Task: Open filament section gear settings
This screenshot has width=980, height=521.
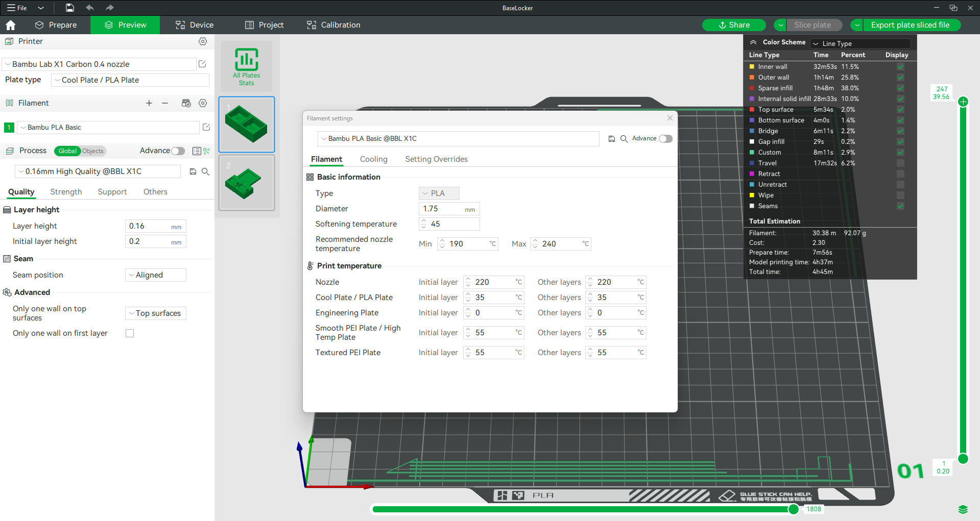Action: pyautogui.click(x=203, y=103)
